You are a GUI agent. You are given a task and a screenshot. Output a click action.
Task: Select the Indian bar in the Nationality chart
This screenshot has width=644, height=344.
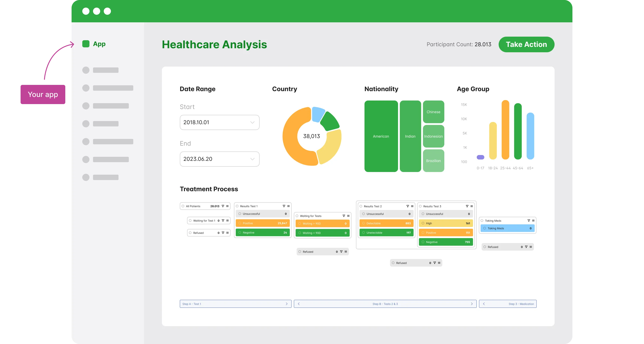point(410,136)
